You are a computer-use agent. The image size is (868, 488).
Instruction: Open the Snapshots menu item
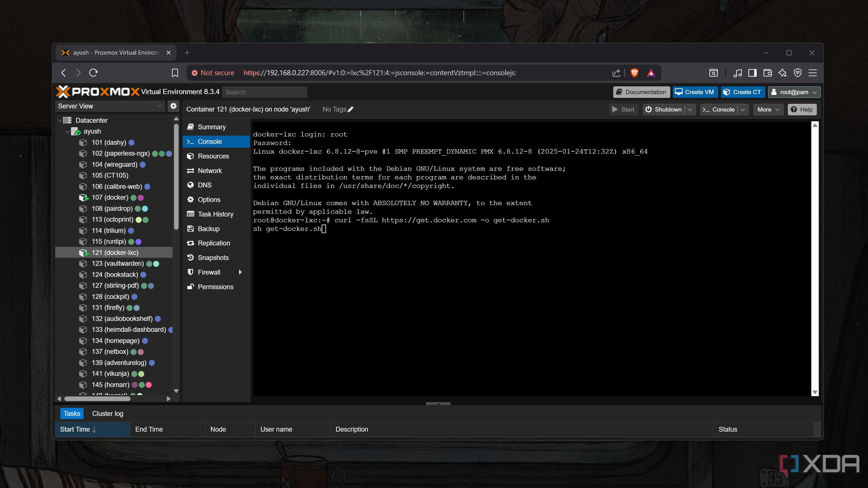(x=213, y=258)
